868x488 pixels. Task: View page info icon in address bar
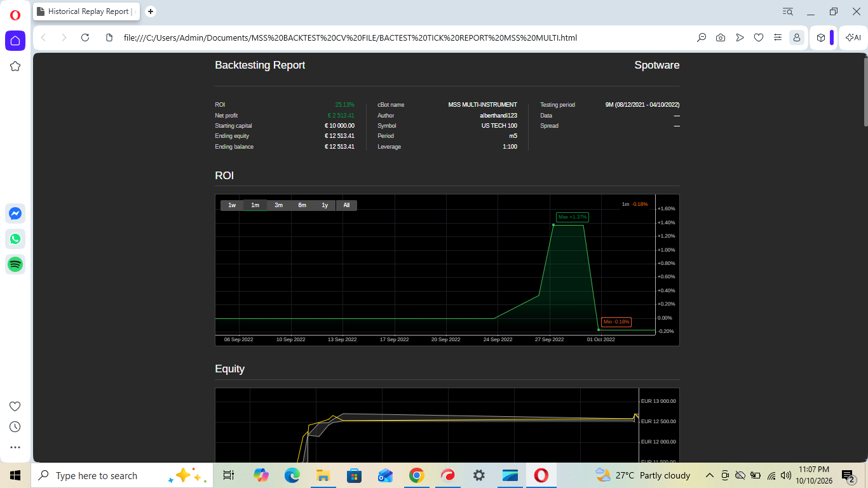[109, 37]
